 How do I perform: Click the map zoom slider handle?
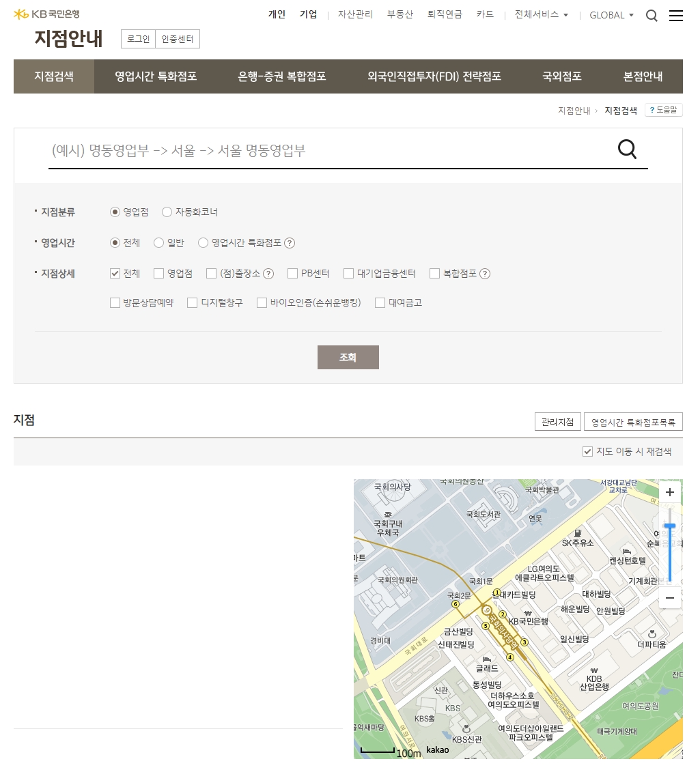coord(669,526)
